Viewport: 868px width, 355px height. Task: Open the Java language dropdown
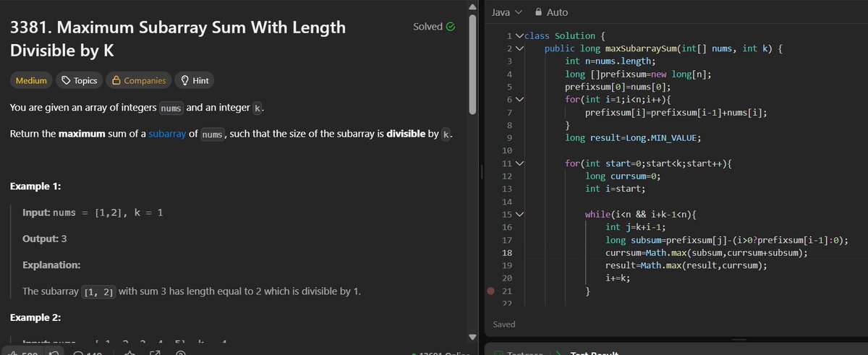(506, 12)
